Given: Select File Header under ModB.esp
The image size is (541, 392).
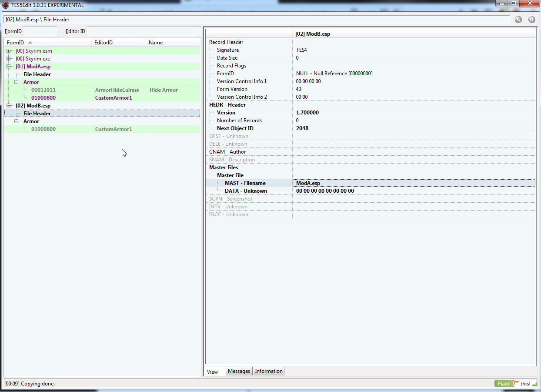Looking at the screenshot, I should point(102,114).
